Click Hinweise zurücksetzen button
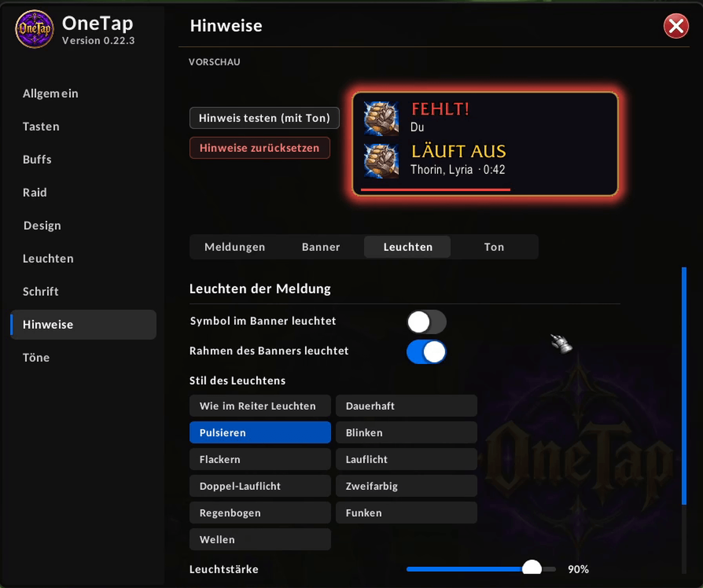 click(x=259, y=148)
